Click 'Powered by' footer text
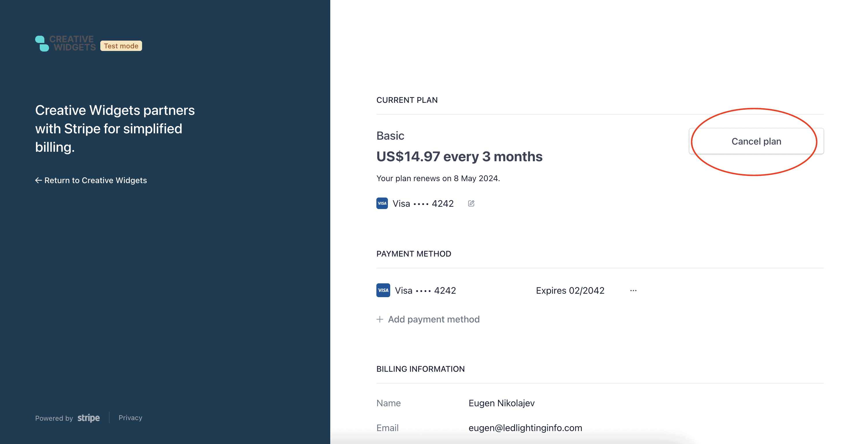868x444 pixels. pyautogui.click(x=54, y=418)
